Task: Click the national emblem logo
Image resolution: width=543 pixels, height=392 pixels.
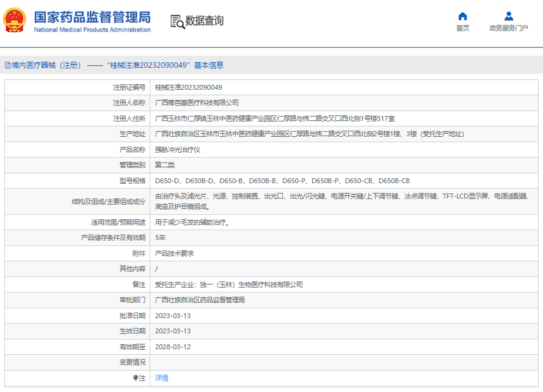Action: pos(15,20)
